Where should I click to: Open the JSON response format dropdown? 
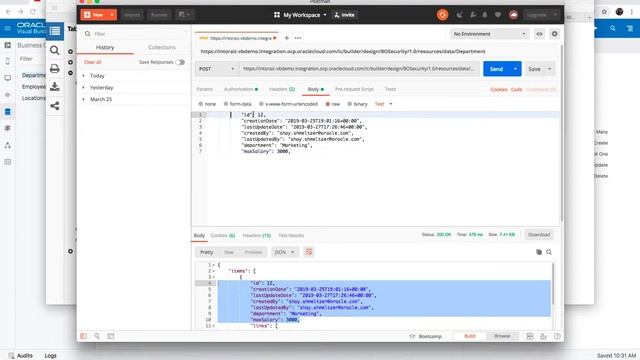click(284, 252)
